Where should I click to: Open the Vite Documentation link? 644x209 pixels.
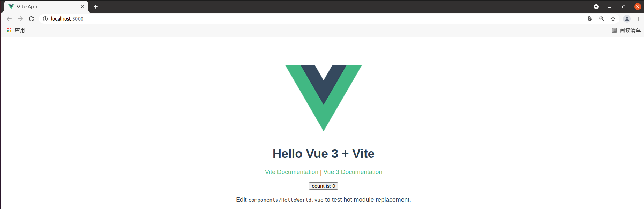(x=291, y=172)
